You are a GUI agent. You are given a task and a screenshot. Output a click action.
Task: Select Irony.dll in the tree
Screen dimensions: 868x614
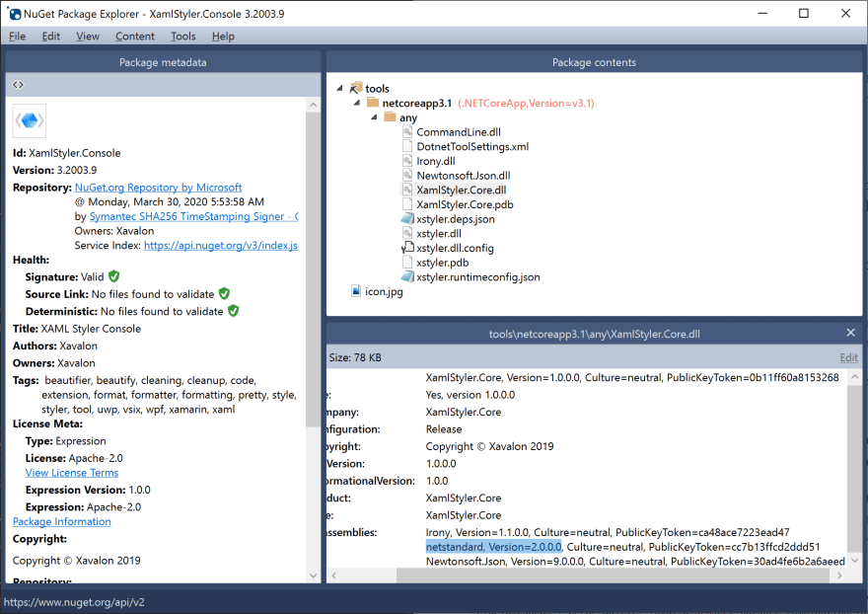[x=436, y=161]
